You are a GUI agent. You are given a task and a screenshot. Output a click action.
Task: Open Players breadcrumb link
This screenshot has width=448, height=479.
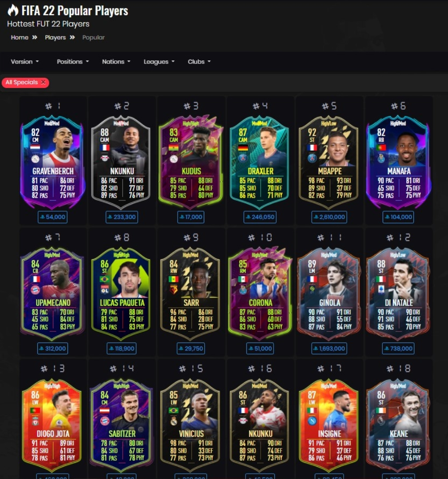(x=55, y=37)
